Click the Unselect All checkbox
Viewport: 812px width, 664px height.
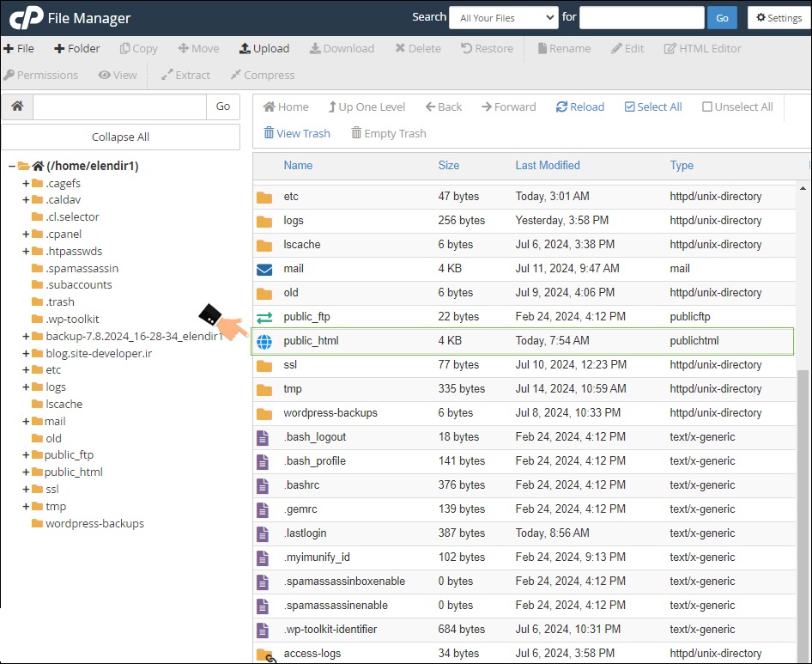click(x=707, y=107)
